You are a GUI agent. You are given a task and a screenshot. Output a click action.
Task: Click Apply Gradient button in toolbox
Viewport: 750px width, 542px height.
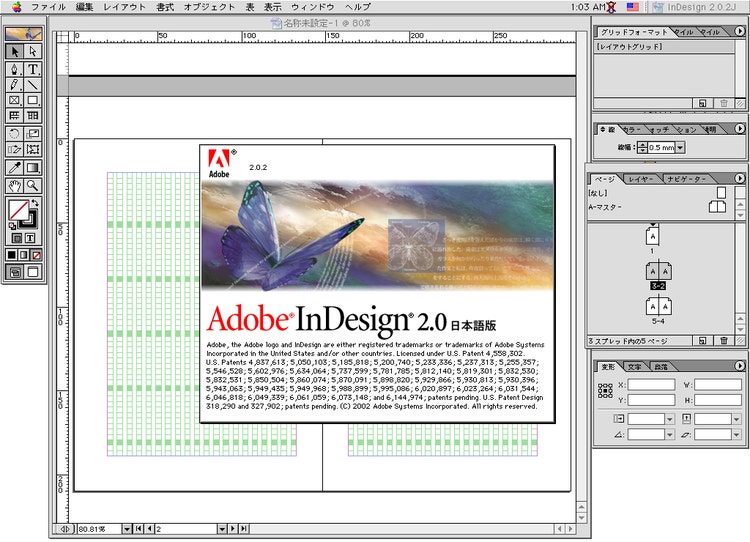click(x=23, y=255)
